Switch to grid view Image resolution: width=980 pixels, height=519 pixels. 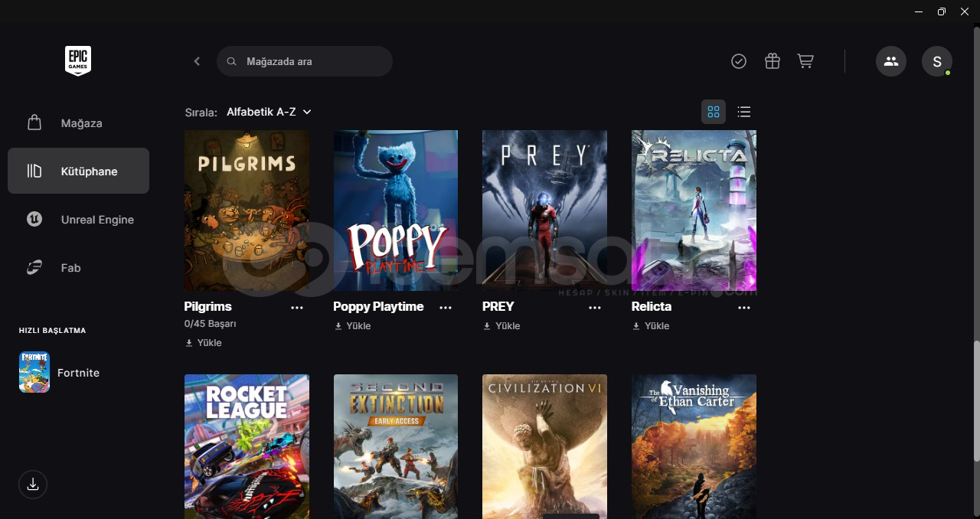click(x=714, y=112)
